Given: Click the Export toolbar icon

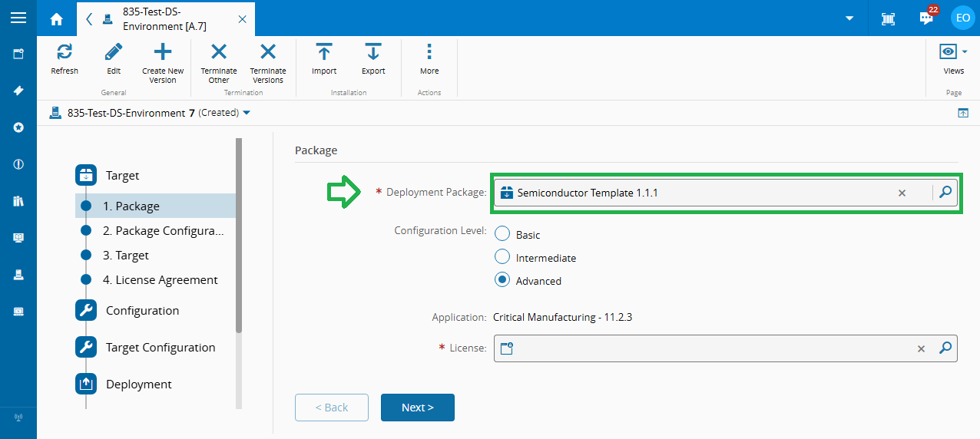Looking at the screenshot, I should coord(373,52).
